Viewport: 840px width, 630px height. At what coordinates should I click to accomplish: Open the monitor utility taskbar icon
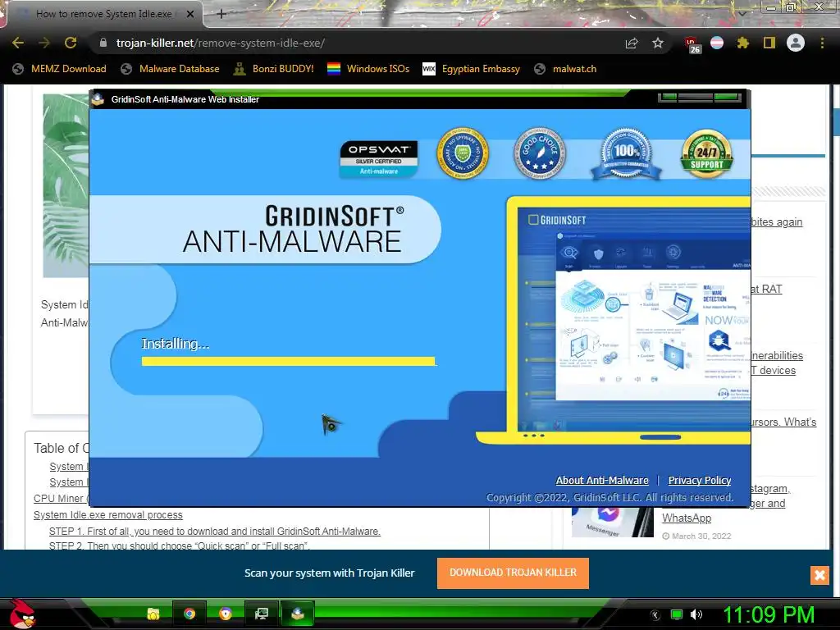262,614
